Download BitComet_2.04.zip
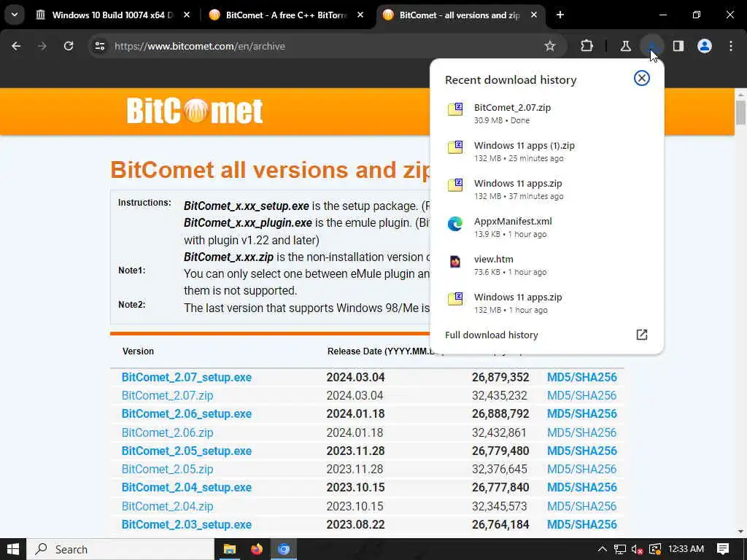The image size is (747, 560). pyautogui.click(x=167, y=506)
